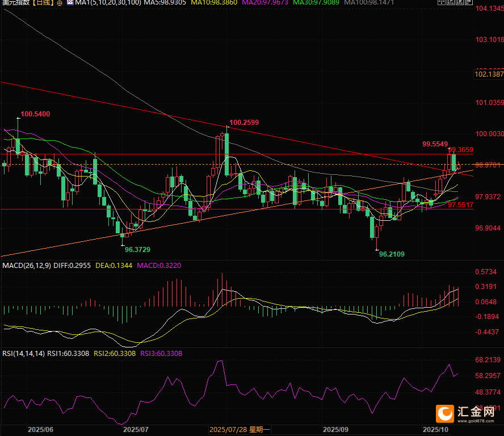Click the 97.5517 support line label
The width and height of the screenshot is (504, 436).
pos(460,204)
